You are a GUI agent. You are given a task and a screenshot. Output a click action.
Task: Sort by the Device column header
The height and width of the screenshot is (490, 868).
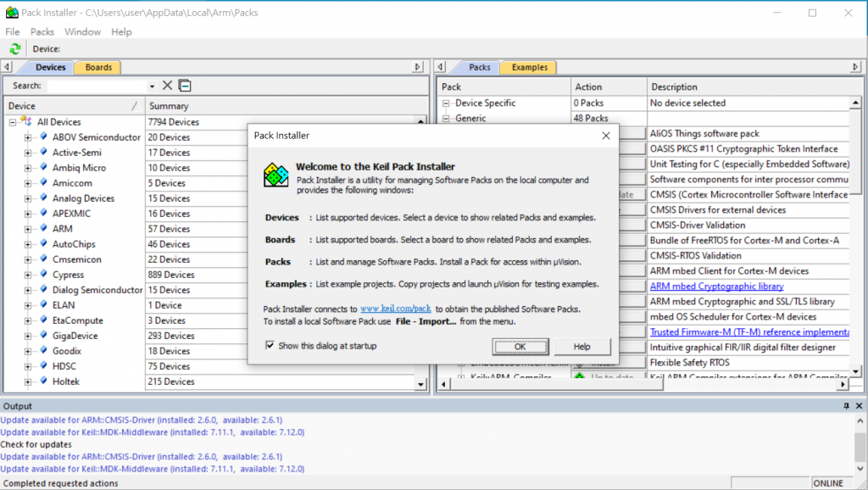point(74,106)
